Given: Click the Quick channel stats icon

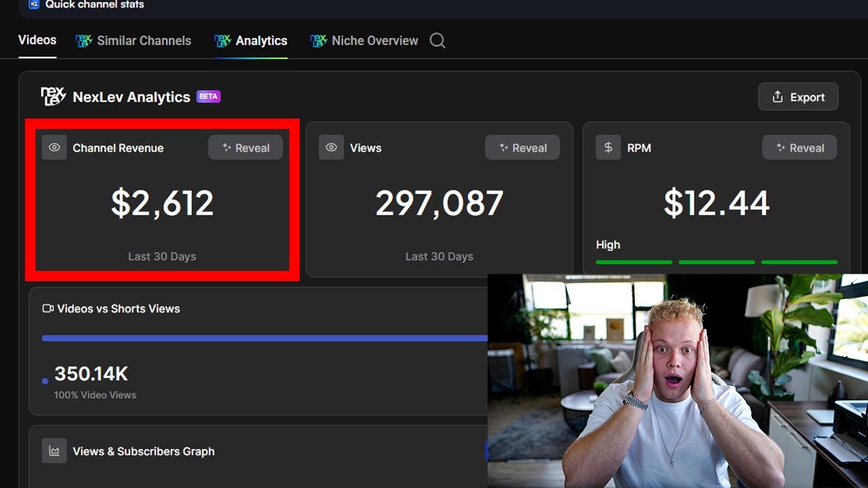Looking at the screenshot, I should click(x=34, y=4).
